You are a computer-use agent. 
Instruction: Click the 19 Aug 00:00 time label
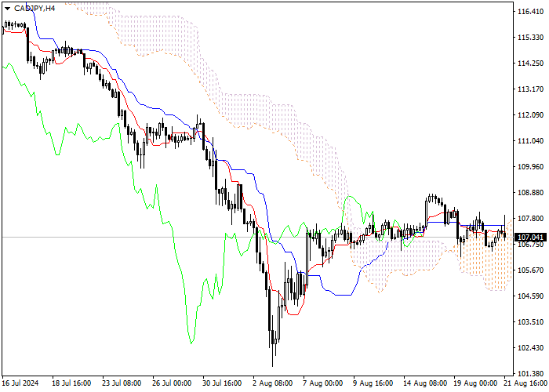(x=474, y=383)
